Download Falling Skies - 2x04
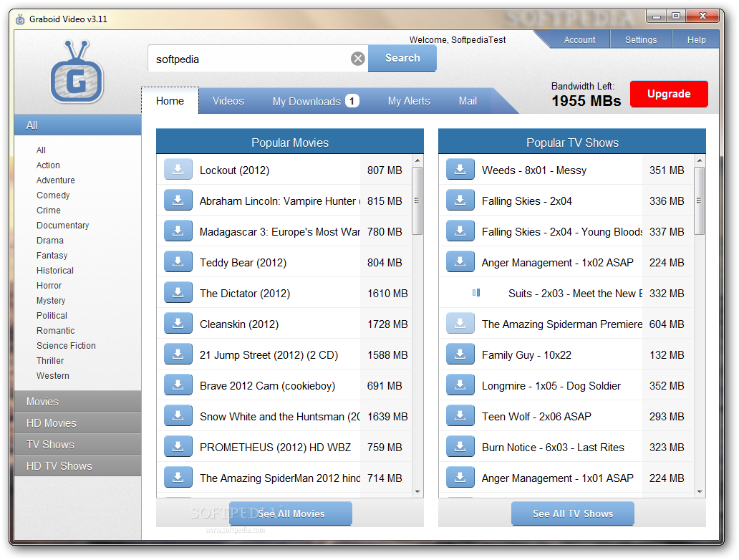Viewport: 739px width, 560px height. [460, 199]
